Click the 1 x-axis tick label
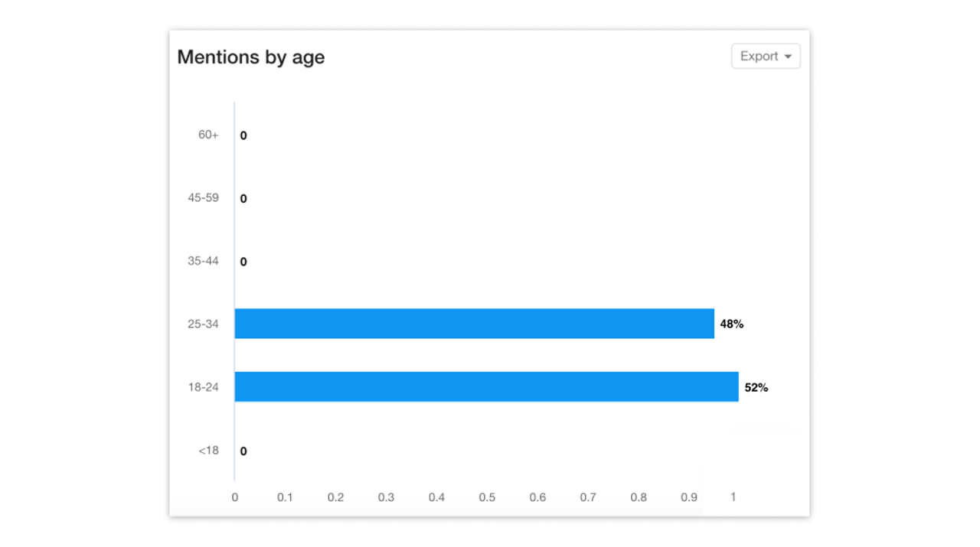The width and height of the screenshot is (980, 547). [x=733, y=497]
